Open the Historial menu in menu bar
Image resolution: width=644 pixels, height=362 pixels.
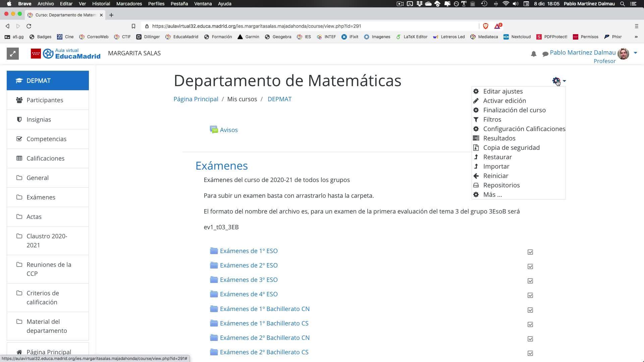101,4
